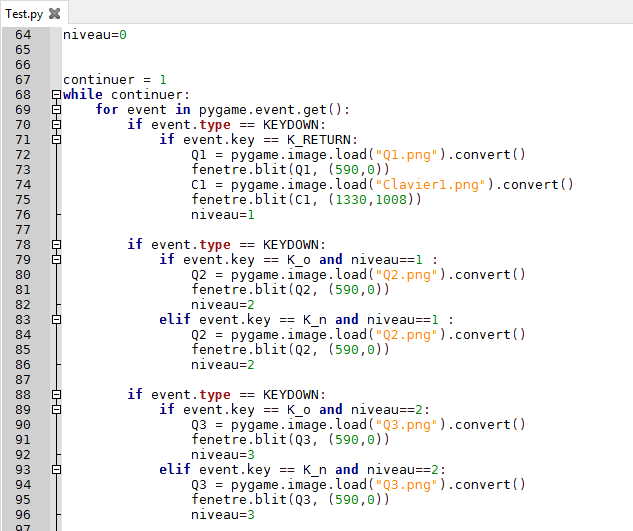Screen dimensions: 633x531
Task: Click 'niveau=1' on line 76
Action: tap(222, 215)
